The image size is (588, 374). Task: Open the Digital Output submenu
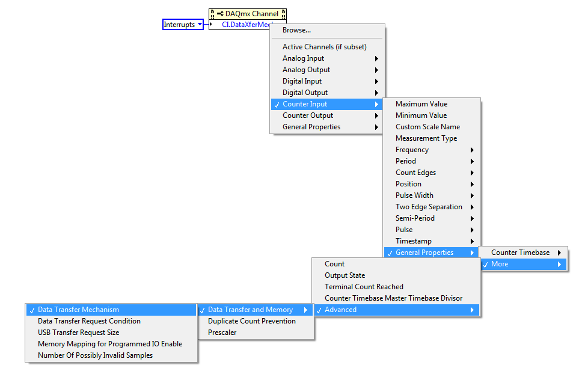pos(327,93)
